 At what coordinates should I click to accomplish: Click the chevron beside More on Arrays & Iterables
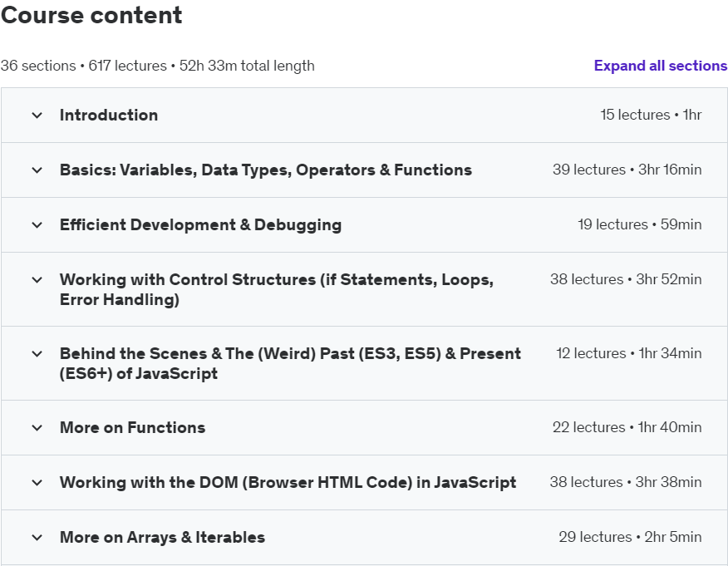[x=37, y=538]
